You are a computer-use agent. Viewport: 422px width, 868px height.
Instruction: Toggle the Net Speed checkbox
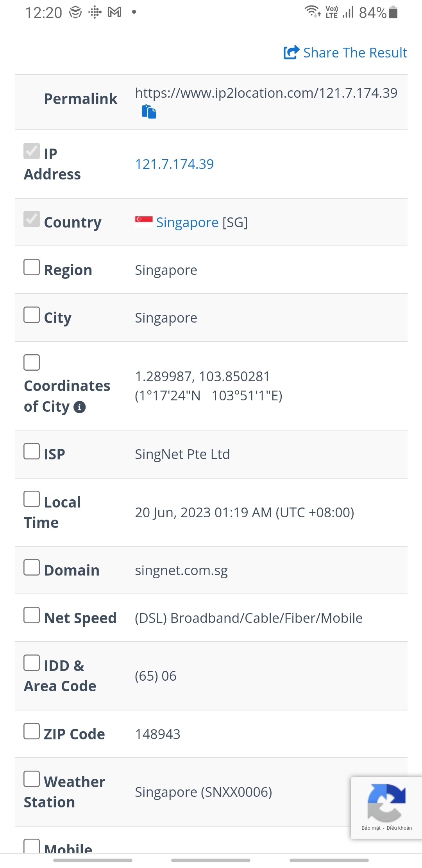(x=32, y=615)
